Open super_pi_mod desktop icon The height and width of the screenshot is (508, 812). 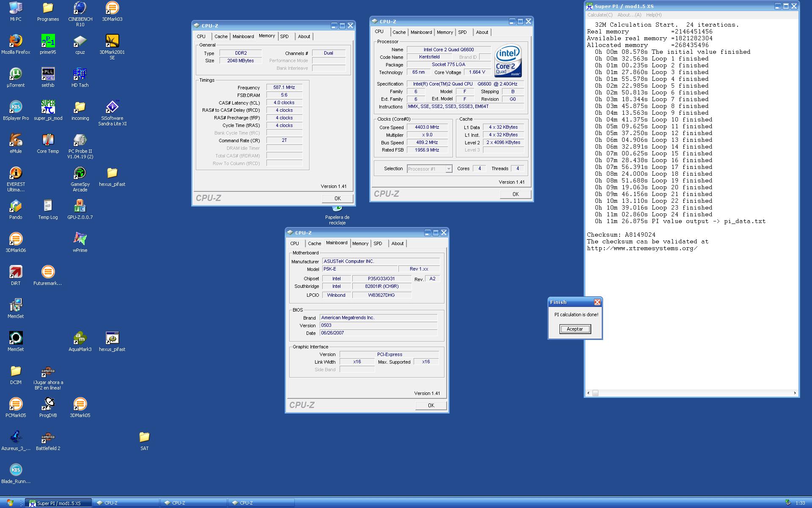pyautogui.click(x=48, y=107)
